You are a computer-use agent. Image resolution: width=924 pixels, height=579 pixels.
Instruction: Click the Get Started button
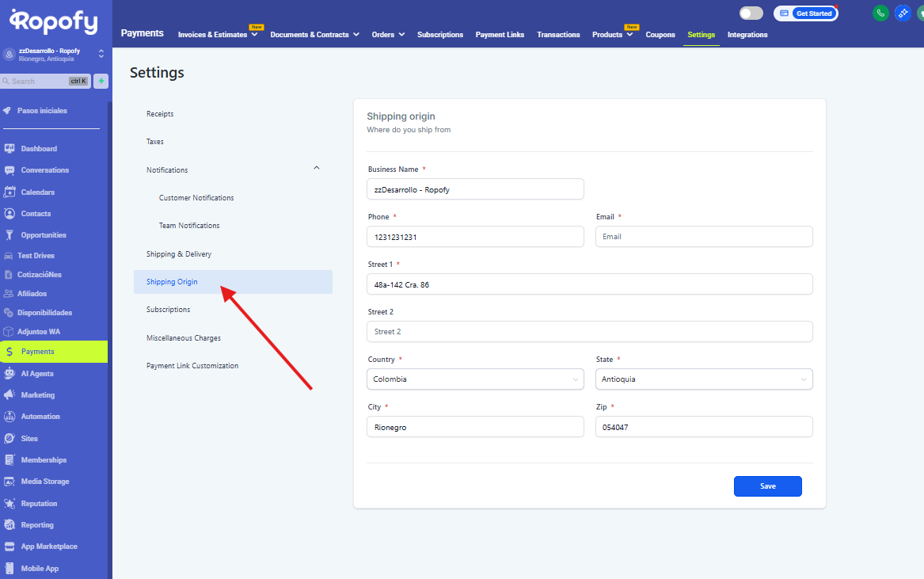(x=813, y=13)
